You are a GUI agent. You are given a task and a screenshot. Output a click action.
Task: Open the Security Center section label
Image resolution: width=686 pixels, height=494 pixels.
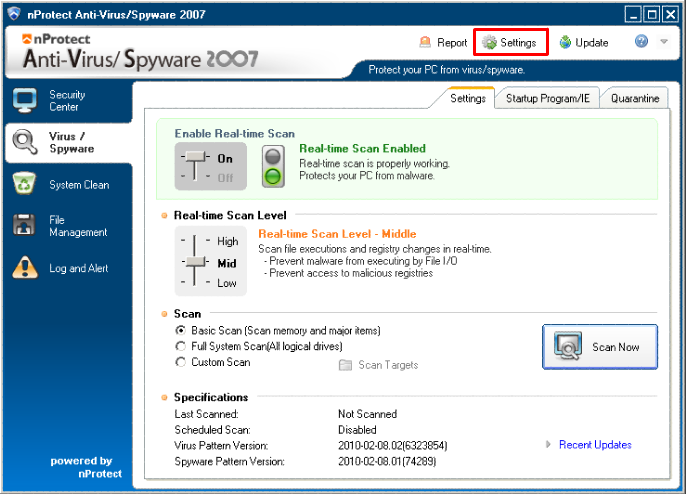pos(67,101)
